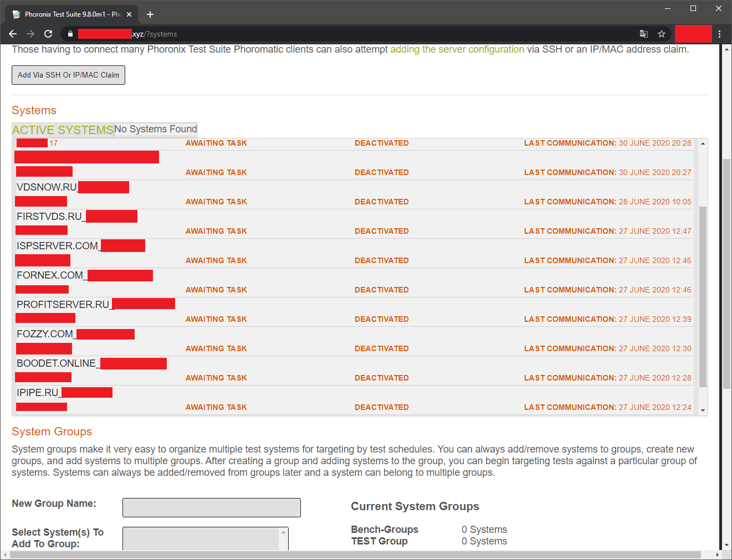Bookmark this page with star icon

click(x=662, y=34)
